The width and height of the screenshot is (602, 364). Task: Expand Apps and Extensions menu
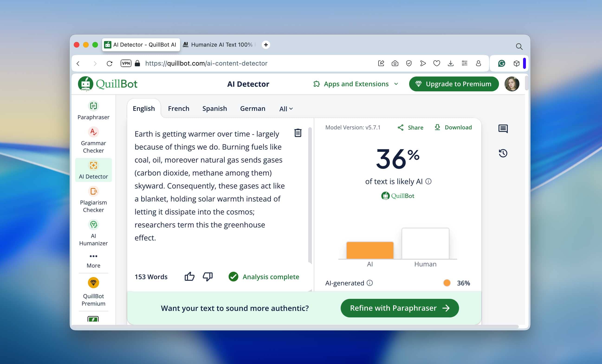[356, 84]
